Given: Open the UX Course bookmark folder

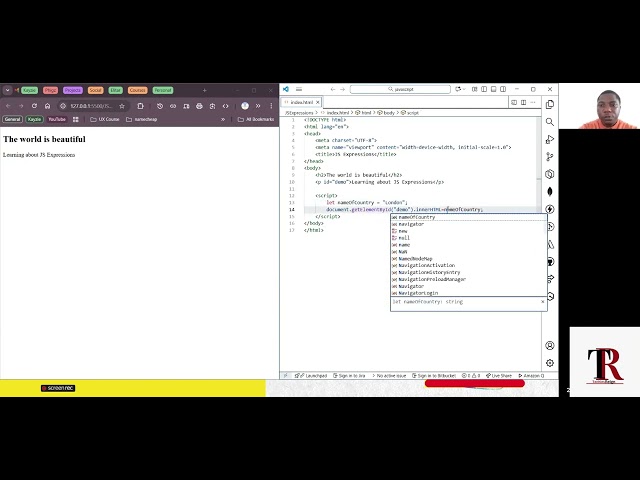Looking at the screenshot, I should click(x=105, y=120).
